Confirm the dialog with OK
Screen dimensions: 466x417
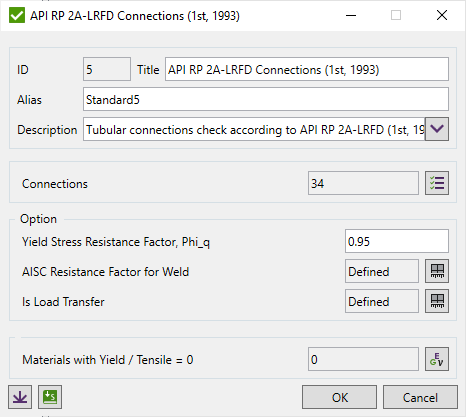[x=339, y=397]
